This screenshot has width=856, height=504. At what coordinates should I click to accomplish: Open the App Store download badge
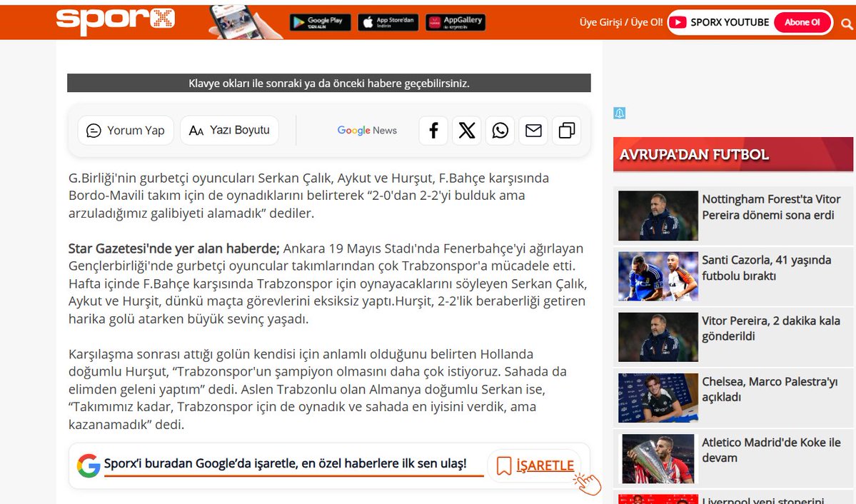point(388,22)
